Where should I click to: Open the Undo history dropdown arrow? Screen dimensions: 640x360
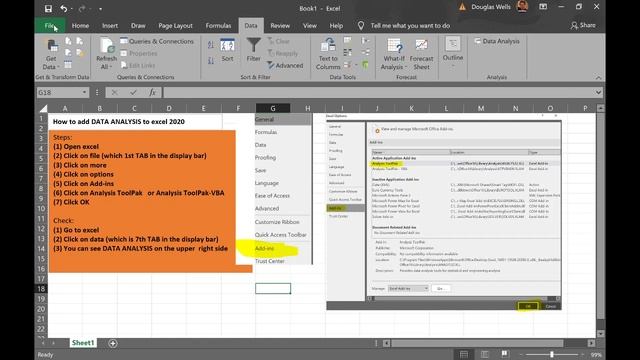[72, 9]
